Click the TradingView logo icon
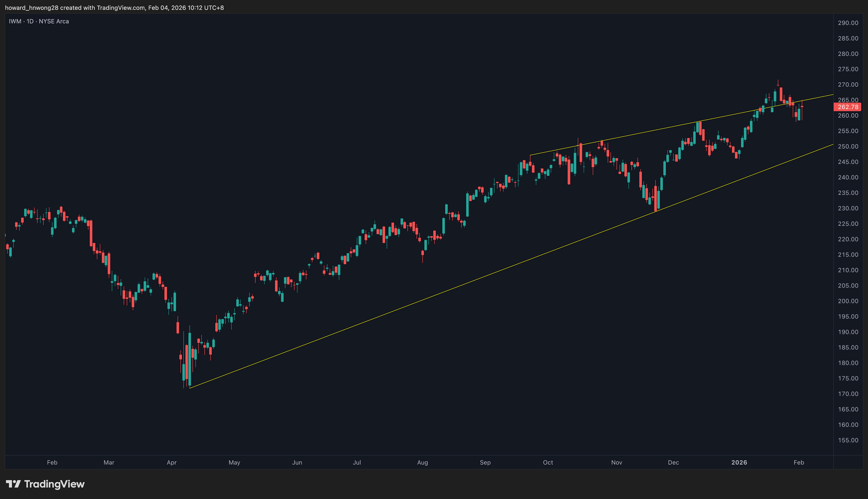The image size is (868, 499). [x=13, y=484]
